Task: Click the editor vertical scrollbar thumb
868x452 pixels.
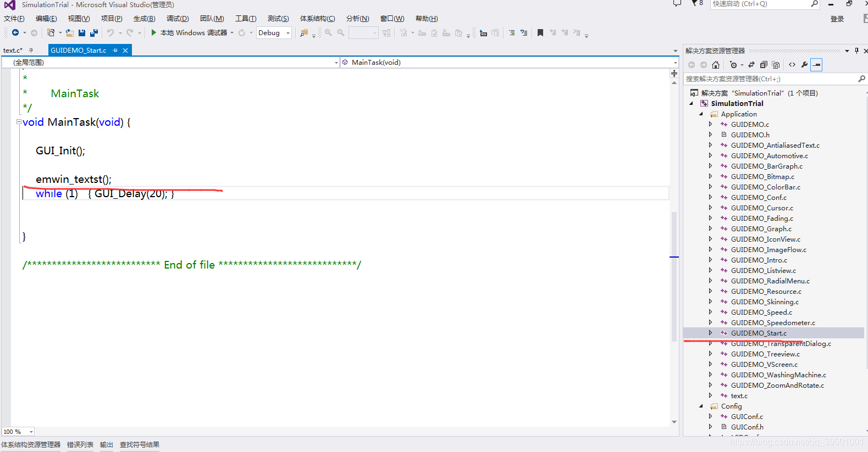Action: pos(674,276)
